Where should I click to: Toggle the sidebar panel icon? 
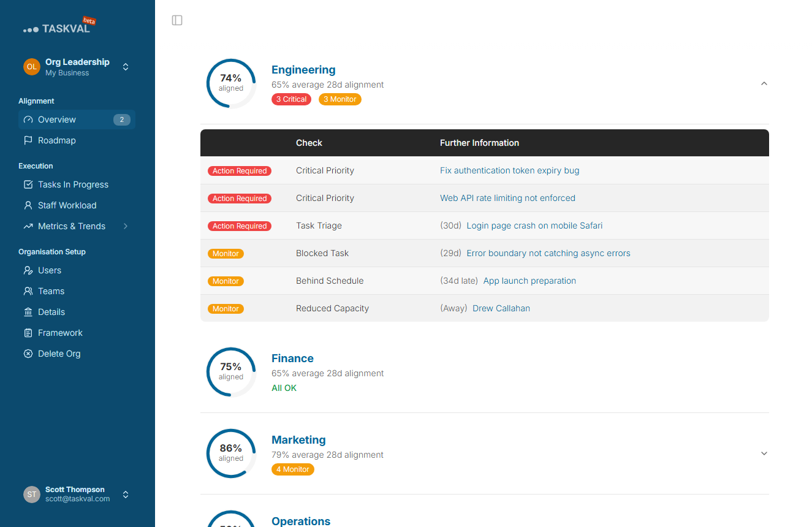point(177,20)
